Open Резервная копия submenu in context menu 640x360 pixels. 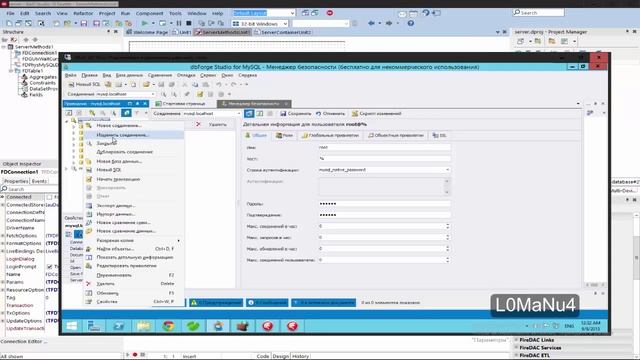(x=135, y=240)
